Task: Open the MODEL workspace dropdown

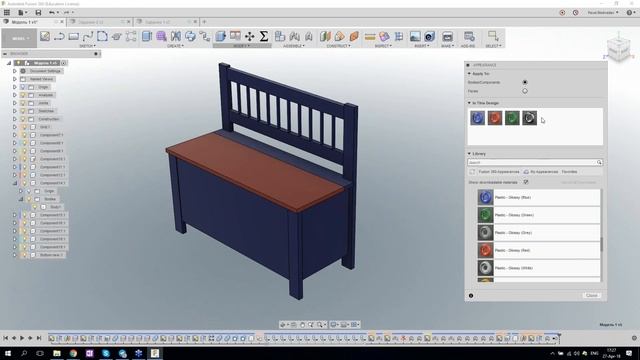Action: click(x=19, y=38)
